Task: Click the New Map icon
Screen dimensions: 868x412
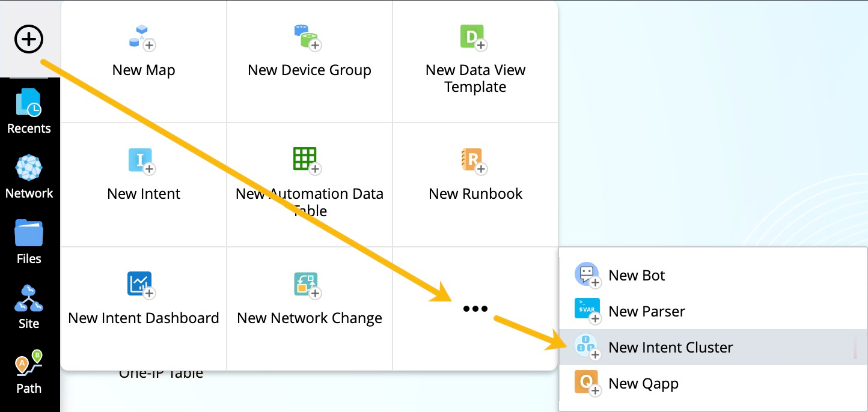Action: [143, 38]
